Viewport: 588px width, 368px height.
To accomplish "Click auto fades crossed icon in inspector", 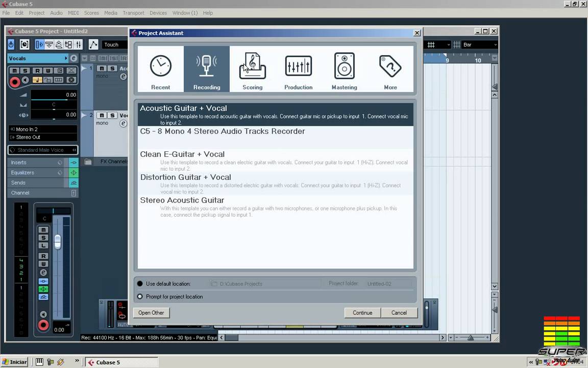I will 71,71.
